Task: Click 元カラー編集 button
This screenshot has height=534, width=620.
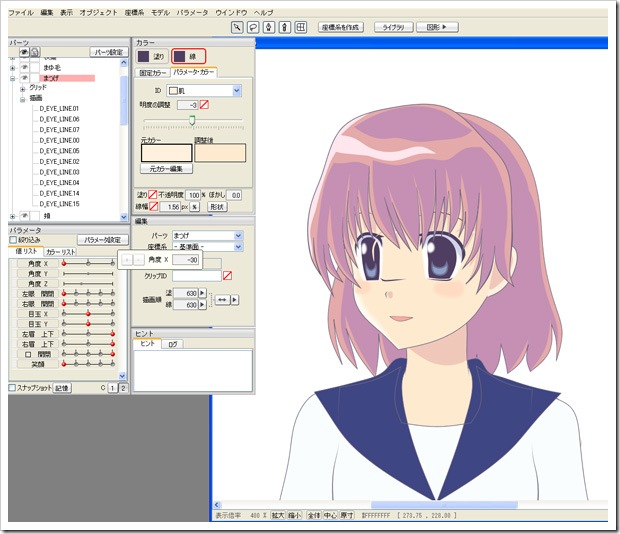Action: [166, 169]
